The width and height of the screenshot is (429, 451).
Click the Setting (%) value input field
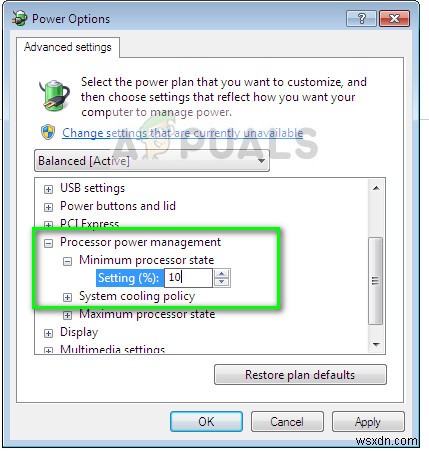(x=188, y=278)
